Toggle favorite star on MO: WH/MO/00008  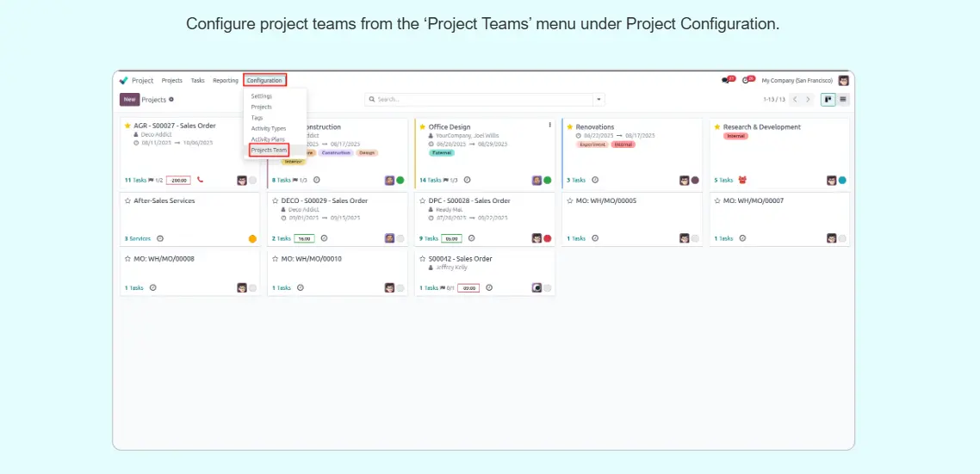(127, 259)
